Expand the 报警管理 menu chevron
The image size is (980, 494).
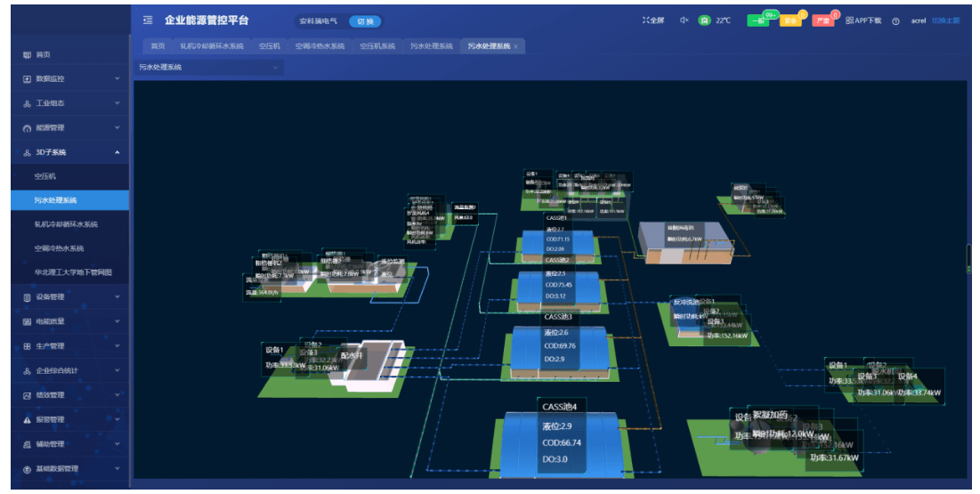click(117, 419)
